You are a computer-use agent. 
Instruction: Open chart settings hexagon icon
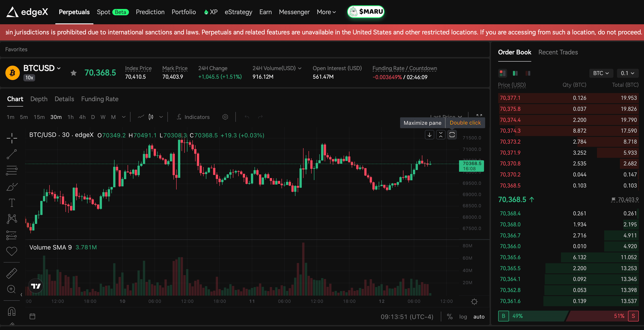225,117
